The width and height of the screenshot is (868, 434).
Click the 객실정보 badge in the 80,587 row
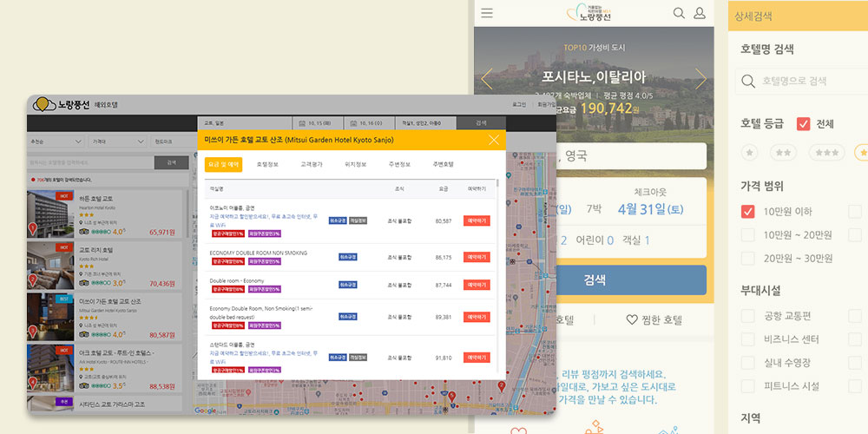358,220
